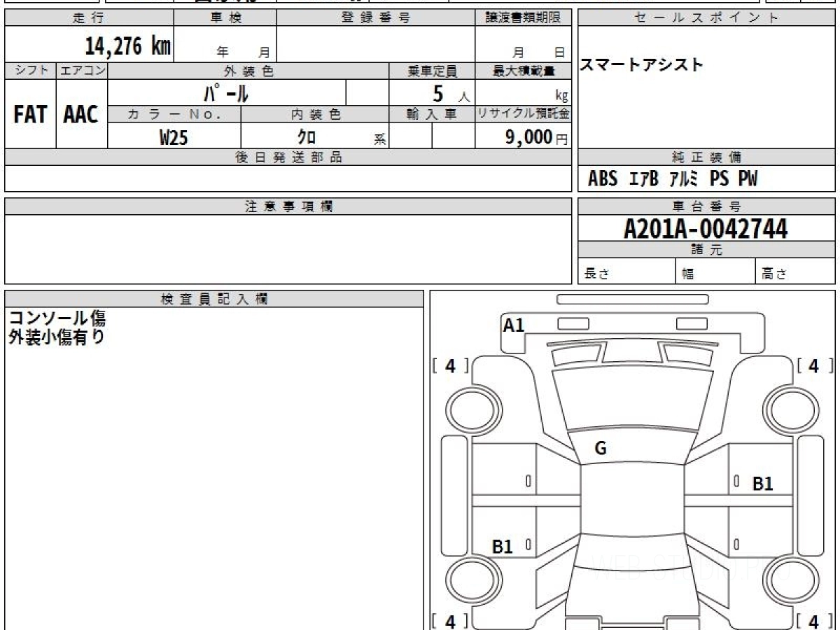Click the mileage value 14,276 km
Screen dimensions: 840x630
coord(128,46)
